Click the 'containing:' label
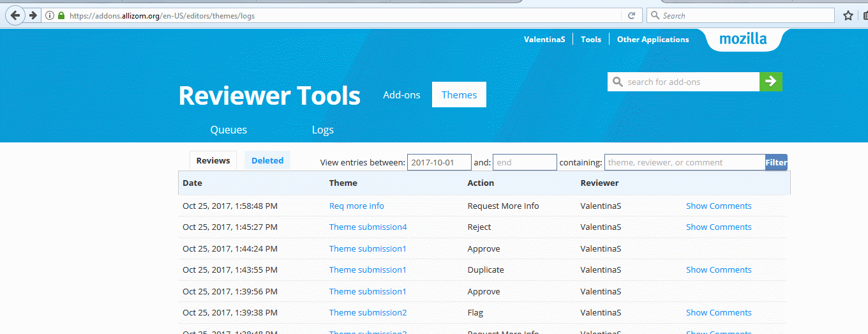The image size is (868, 334). click(581, 162)
